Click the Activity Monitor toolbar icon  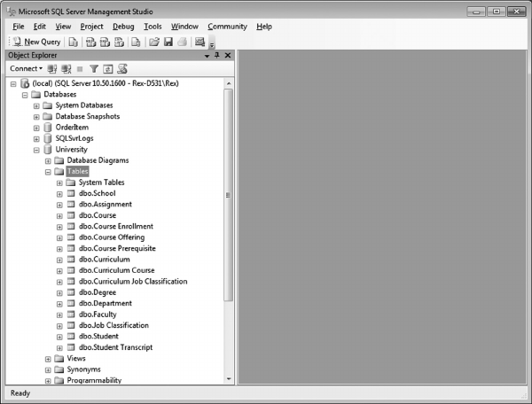199,42
